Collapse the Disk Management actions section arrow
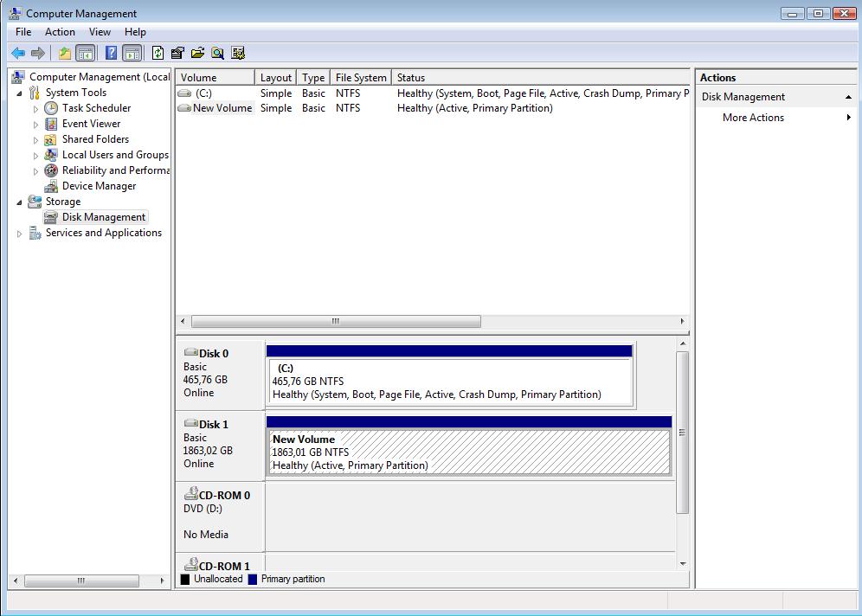Viewport: 862px width, 616px height. 848,97
